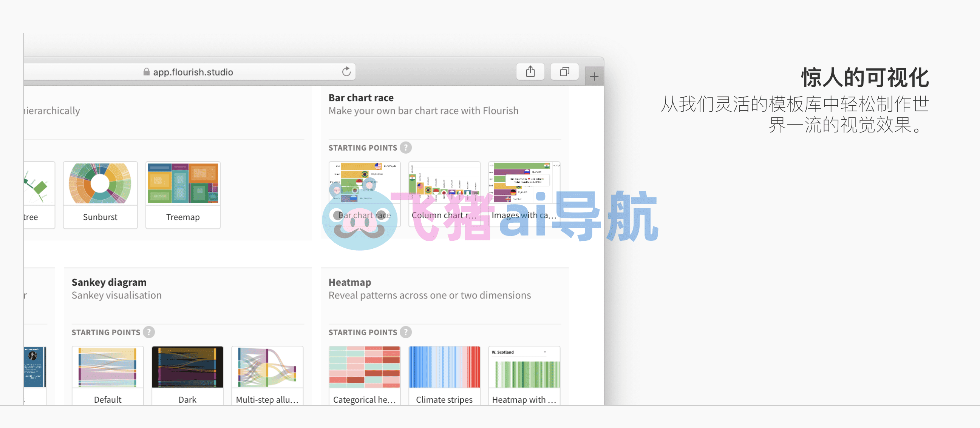This screenshot has width=980, height=428.
Task: Click the Bar chart race heading
Action: point(361,98)
